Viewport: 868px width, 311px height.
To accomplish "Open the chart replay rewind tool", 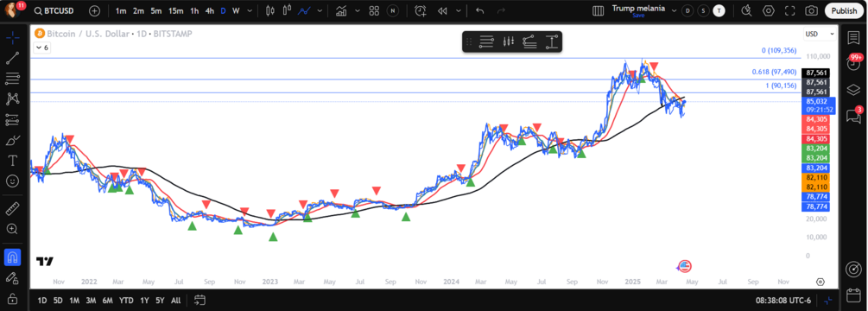I will (441, 10).
